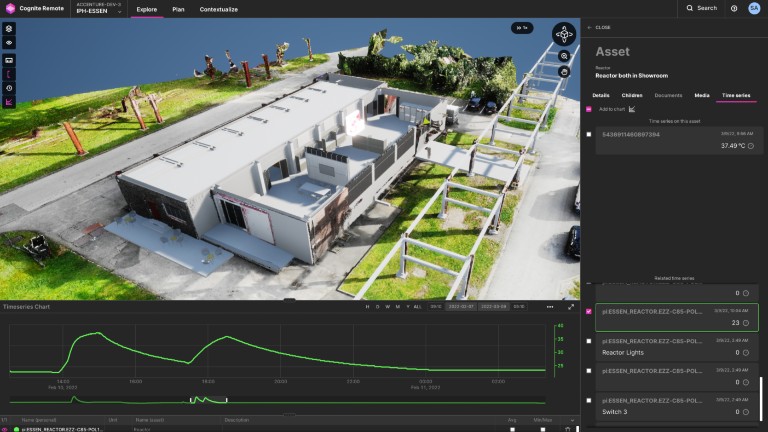The height and width of the screenshot is (432, 768).
Task: Select the H hour range in chart
Action: pos(367,307)
